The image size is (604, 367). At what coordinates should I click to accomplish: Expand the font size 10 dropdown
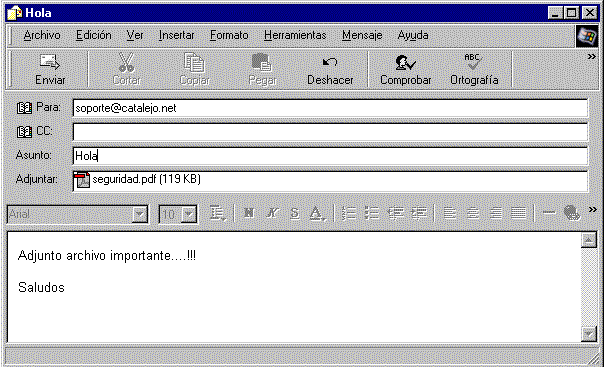tap(189, 214)
